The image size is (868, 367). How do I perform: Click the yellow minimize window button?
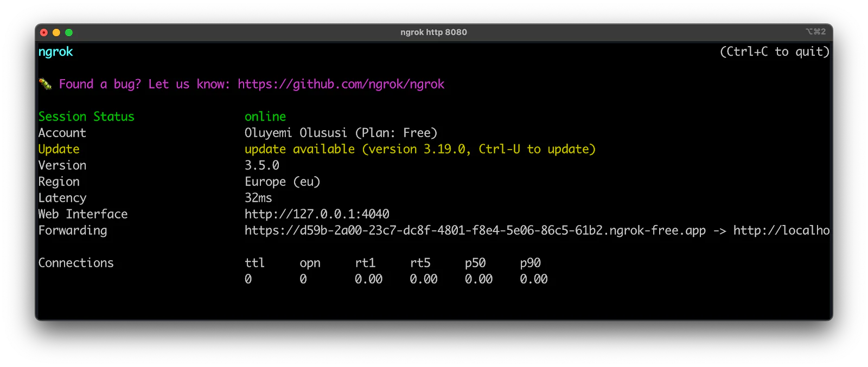pyautogui.click(x=56, y=33)
